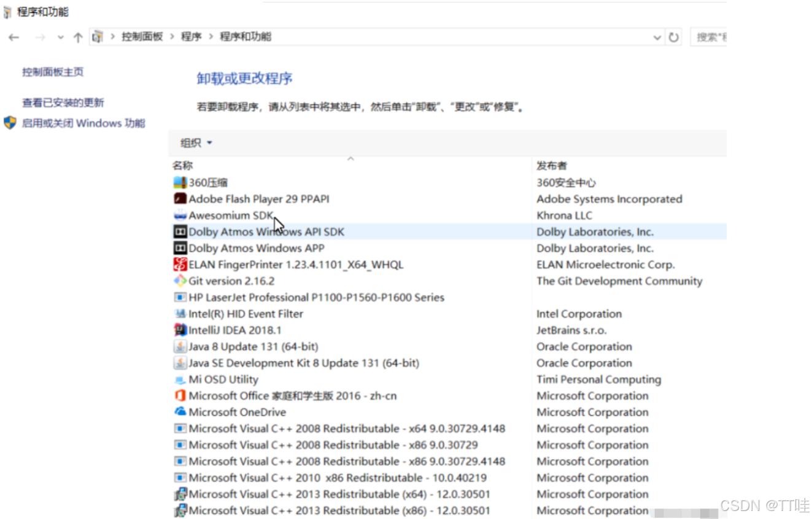
Task: Select the 程序 breadcrumb
Action: (x=191, y=37)
